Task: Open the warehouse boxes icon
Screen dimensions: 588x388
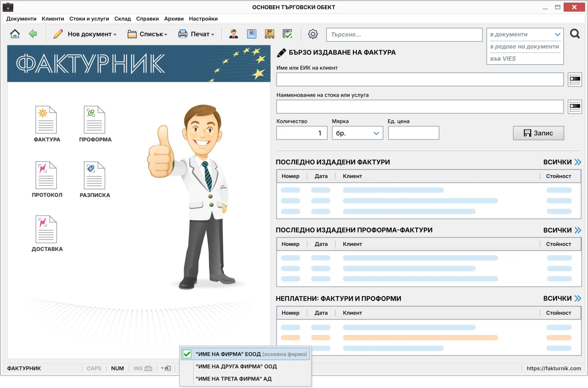Action: [269, 34]
